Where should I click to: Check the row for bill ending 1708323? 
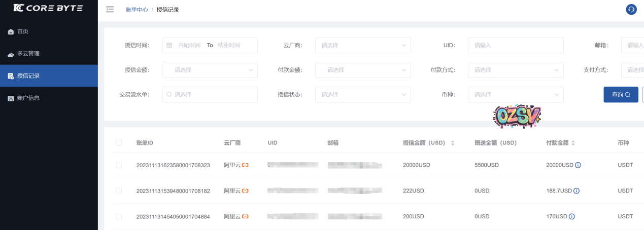tap(119, 165)
